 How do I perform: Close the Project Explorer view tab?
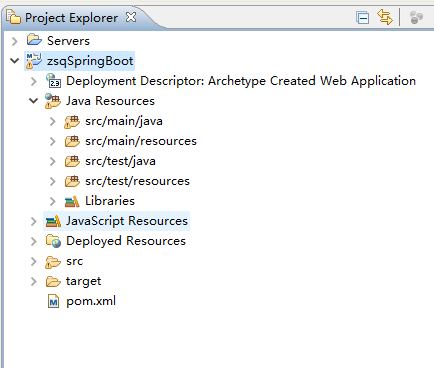pyautogui.click(x=131, y=17)
